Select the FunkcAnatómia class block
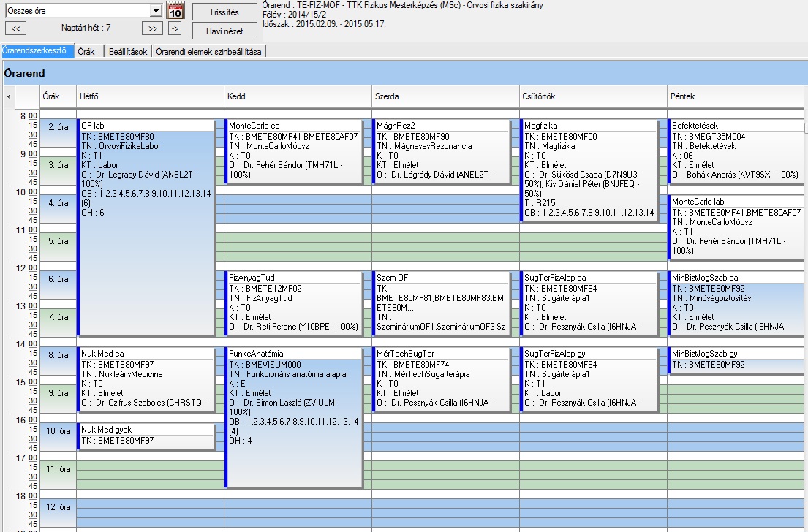The height and width of the screenshot is (532, 808). (294, 418)
